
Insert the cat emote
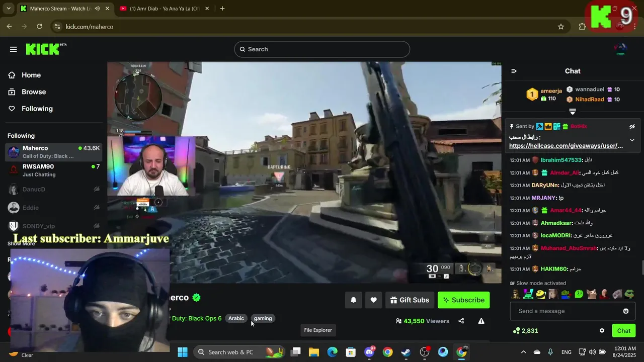592,294
